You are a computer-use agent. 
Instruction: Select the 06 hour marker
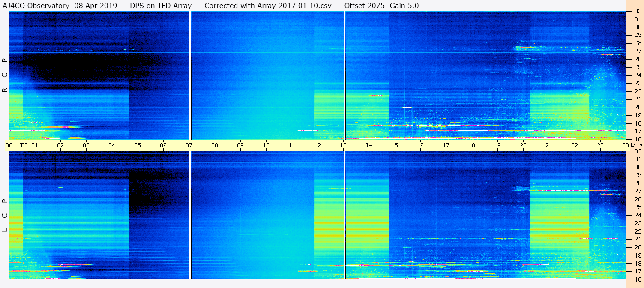pos(163,145)
